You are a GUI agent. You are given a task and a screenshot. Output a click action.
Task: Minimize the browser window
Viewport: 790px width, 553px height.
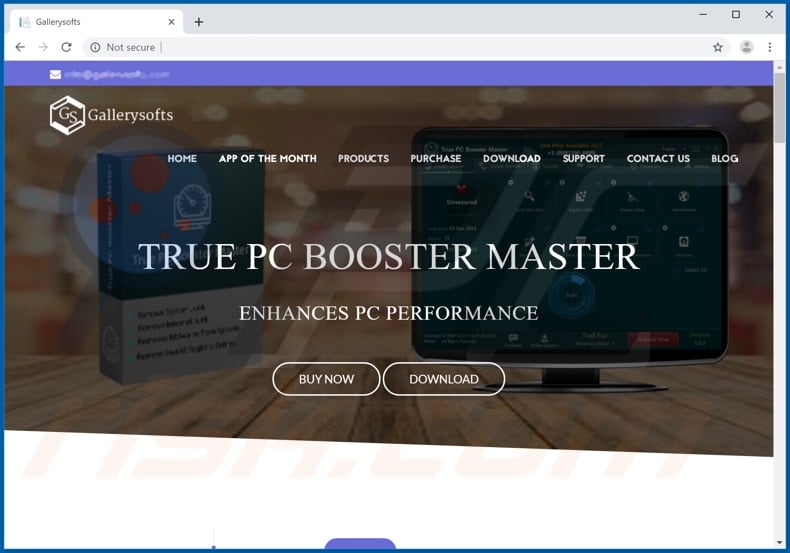pyautogui.click(x=703, y=15)
